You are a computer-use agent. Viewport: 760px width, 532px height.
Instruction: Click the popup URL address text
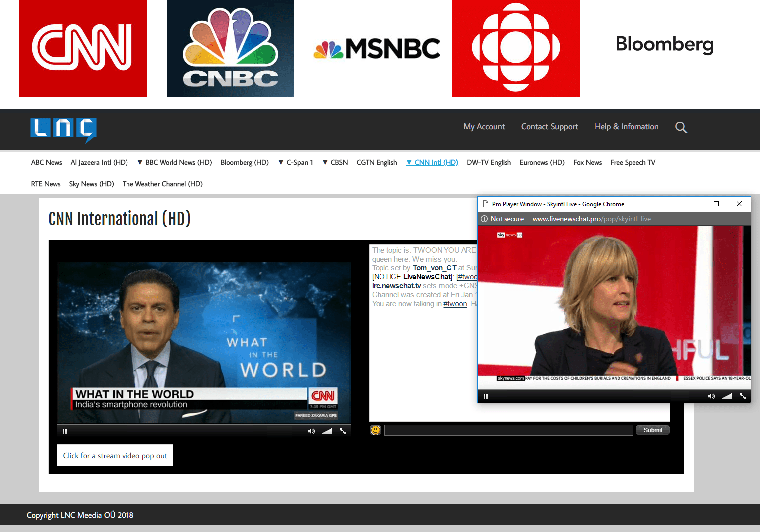(x=592, y=219)
